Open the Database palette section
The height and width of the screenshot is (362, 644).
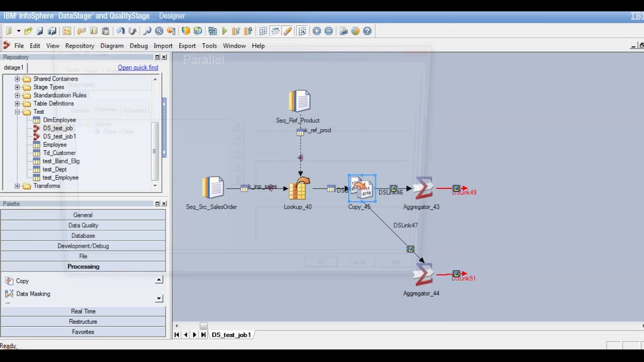click(83, 236)
